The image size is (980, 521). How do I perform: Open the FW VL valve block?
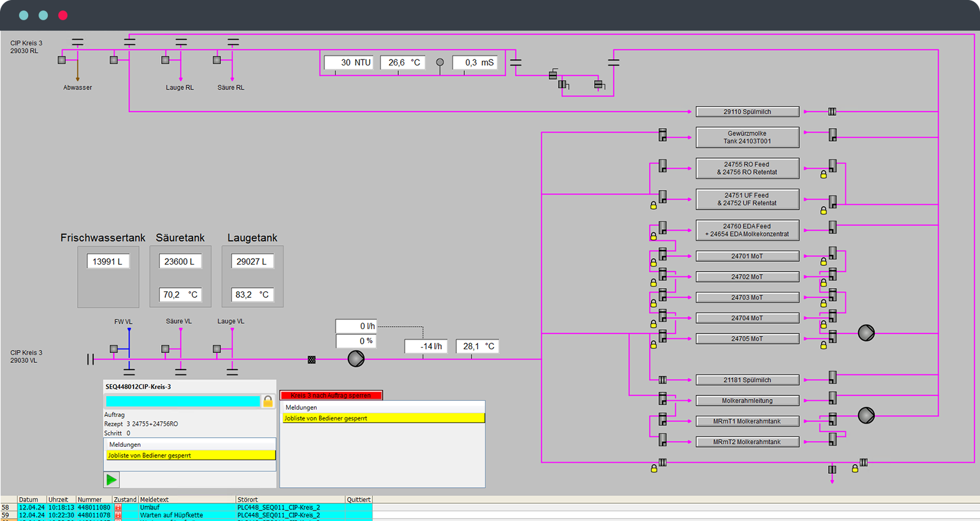[114, 349]
